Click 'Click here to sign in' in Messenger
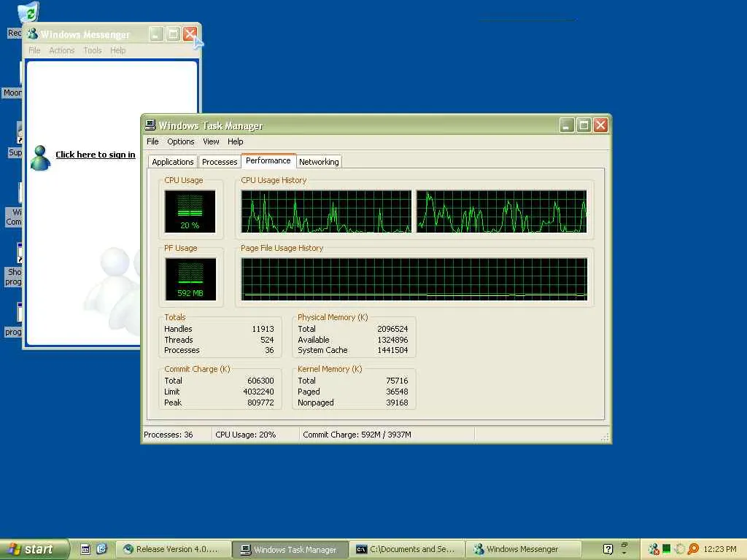747x560 pixels. (x=96, y=155)
